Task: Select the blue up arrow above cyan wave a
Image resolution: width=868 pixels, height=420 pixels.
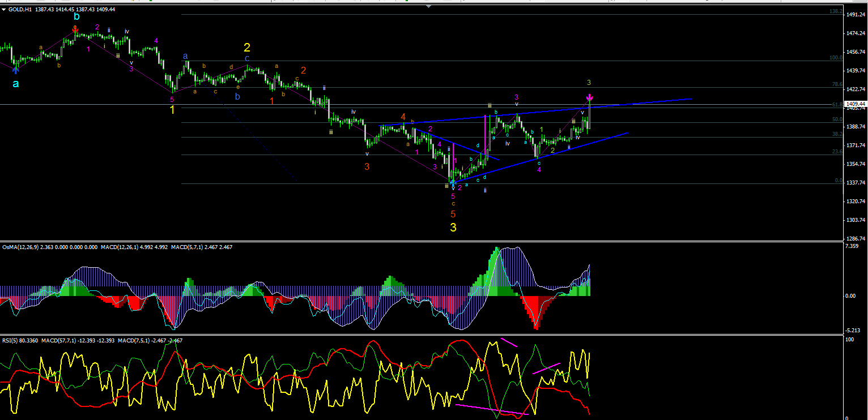Action: pyautogui.click(x=16, y=69)
